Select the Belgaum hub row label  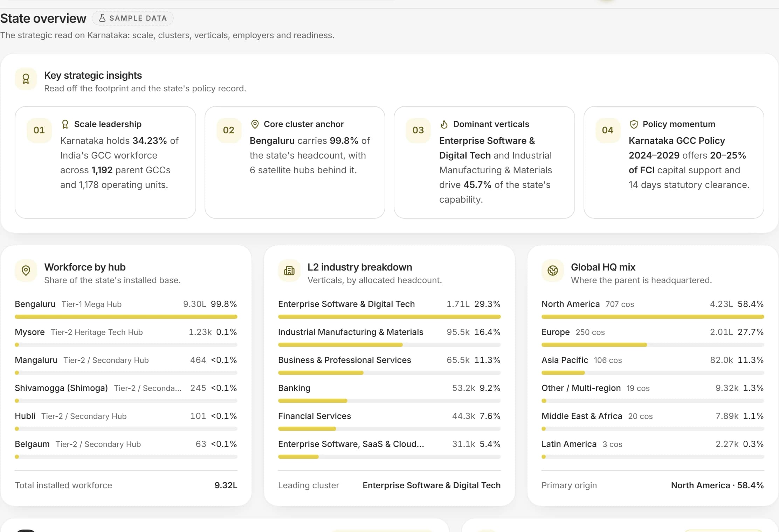32,444
